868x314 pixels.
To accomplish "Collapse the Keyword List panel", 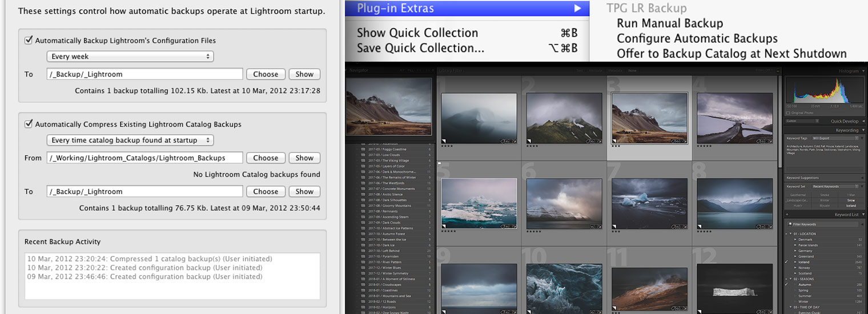I will coord(862,215).
